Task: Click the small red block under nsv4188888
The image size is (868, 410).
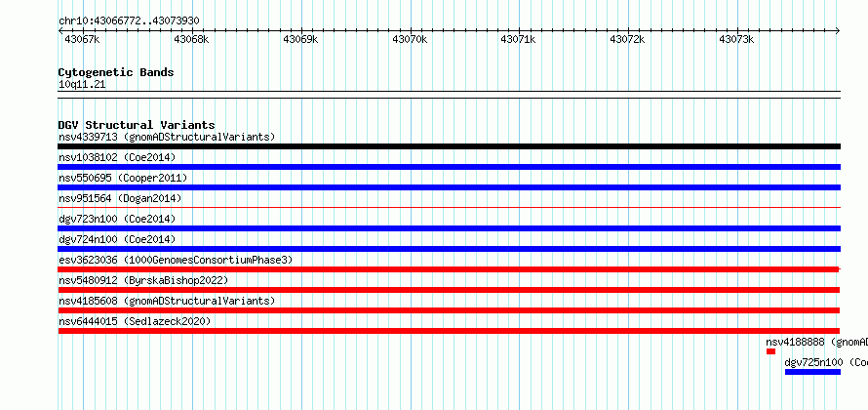Action: (770, 351)
